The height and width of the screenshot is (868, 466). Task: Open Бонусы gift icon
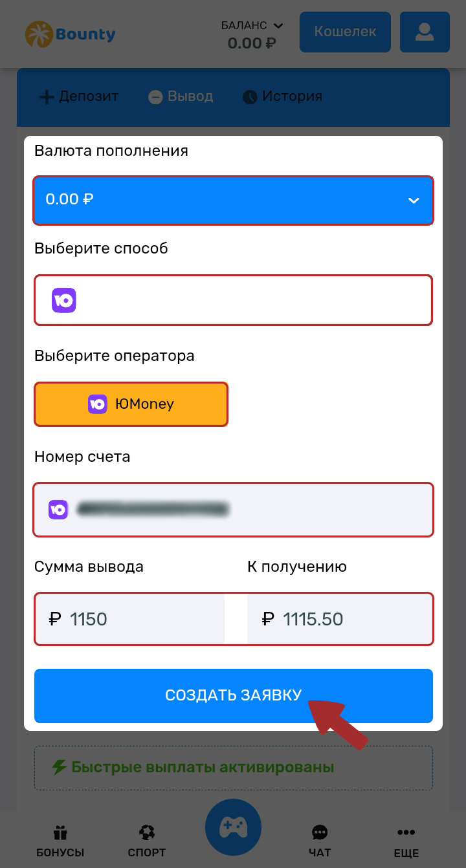[60, 832]
